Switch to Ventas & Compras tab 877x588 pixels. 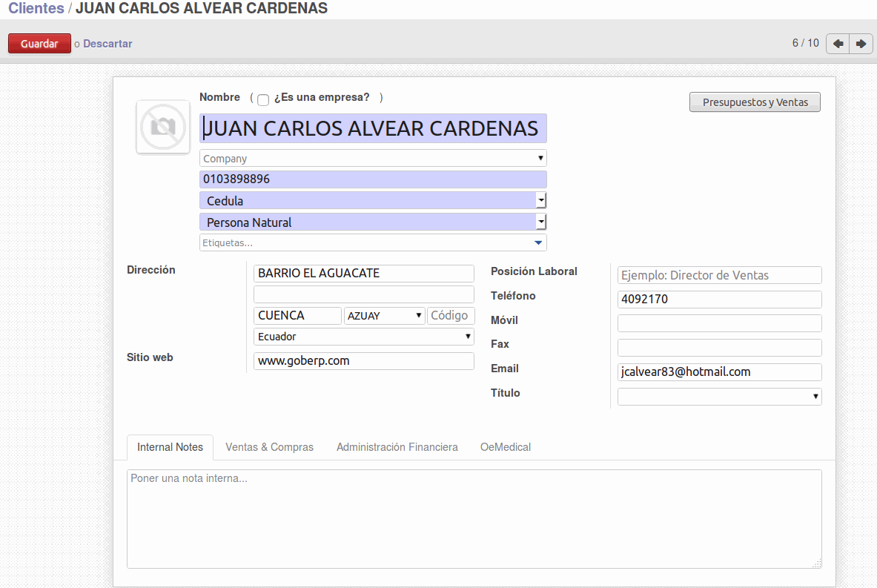tap(269, 447)
